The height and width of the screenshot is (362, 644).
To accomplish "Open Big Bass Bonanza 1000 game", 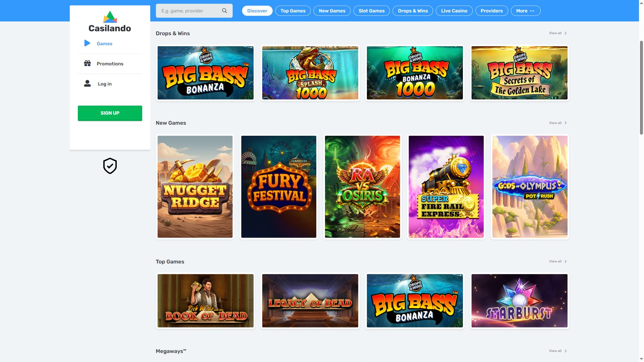I will click(415, 73).
